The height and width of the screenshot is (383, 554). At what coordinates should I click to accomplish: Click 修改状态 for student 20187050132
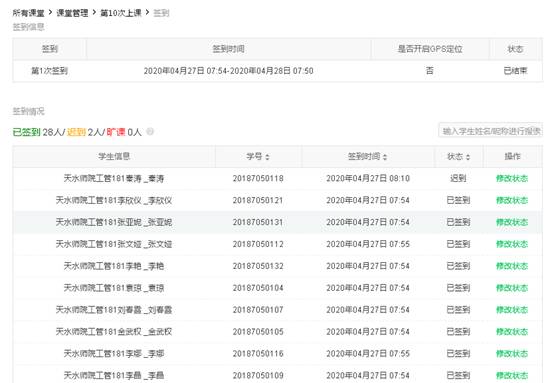click(512, 266)
